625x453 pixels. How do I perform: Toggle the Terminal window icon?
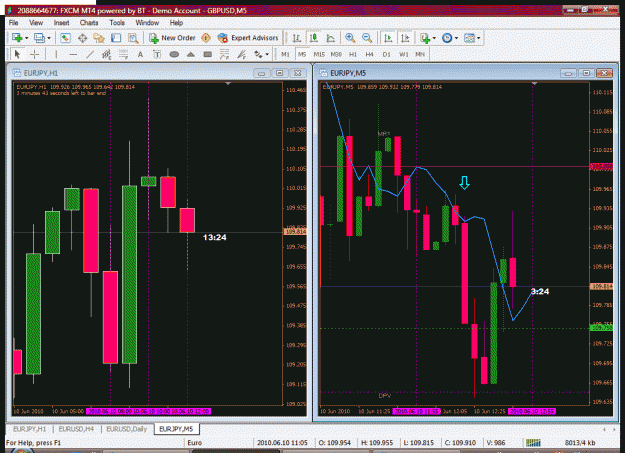tap(116, 38)
